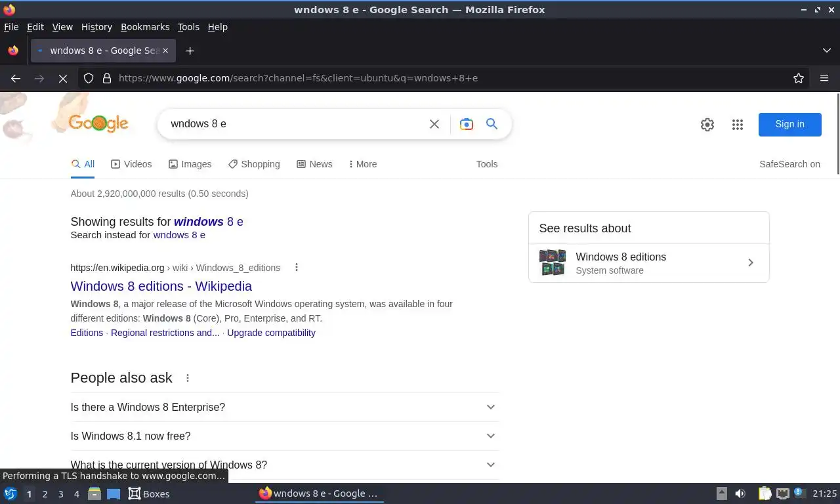This screenshot has width=840, height=504.
Task: Click the Sign in button
Action: tap(789, 124)
